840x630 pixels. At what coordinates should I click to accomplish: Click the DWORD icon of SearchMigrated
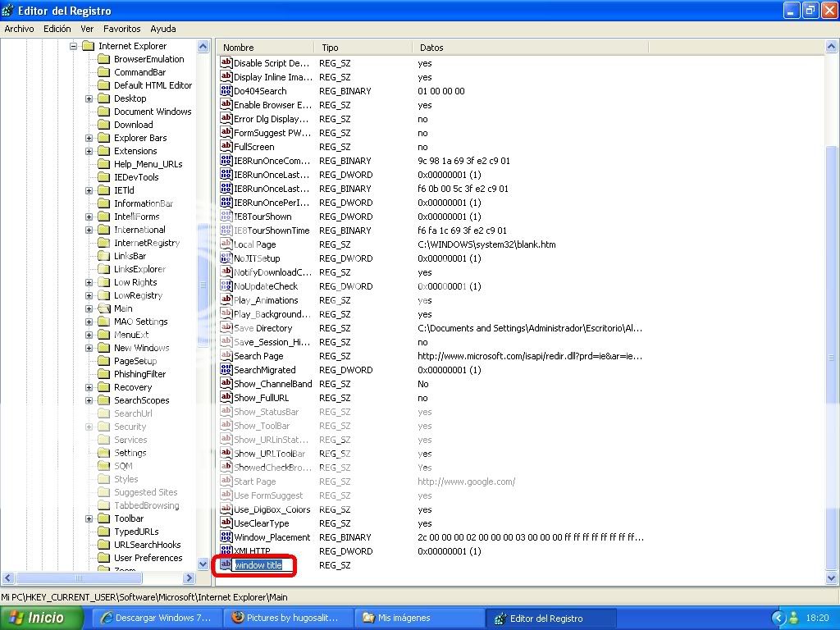[226, 370]
